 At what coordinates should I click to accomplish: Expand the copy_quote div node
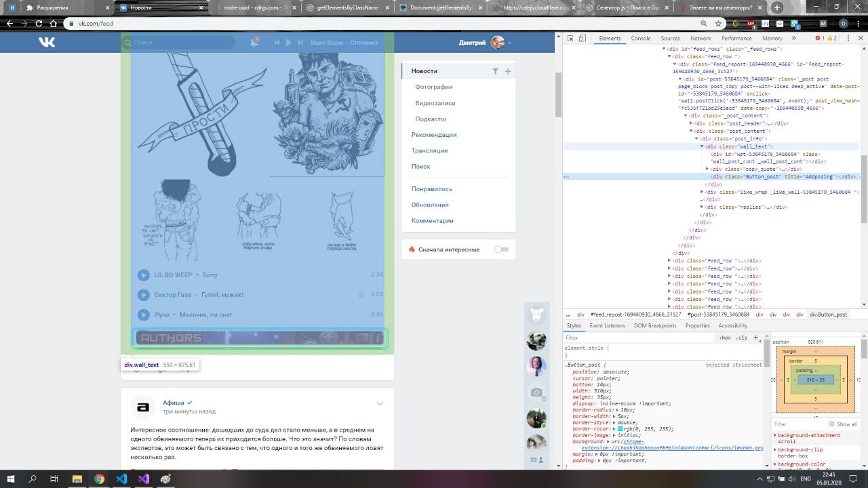point(707,169)
